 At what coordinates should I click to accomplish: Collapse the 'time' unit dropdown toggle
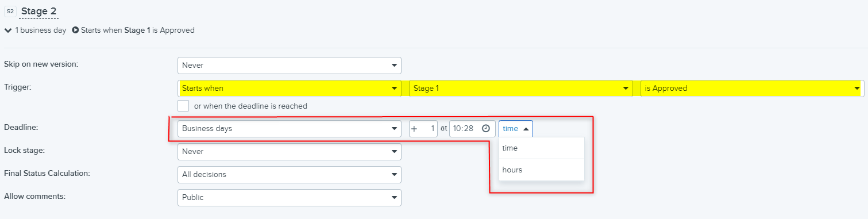516,129
